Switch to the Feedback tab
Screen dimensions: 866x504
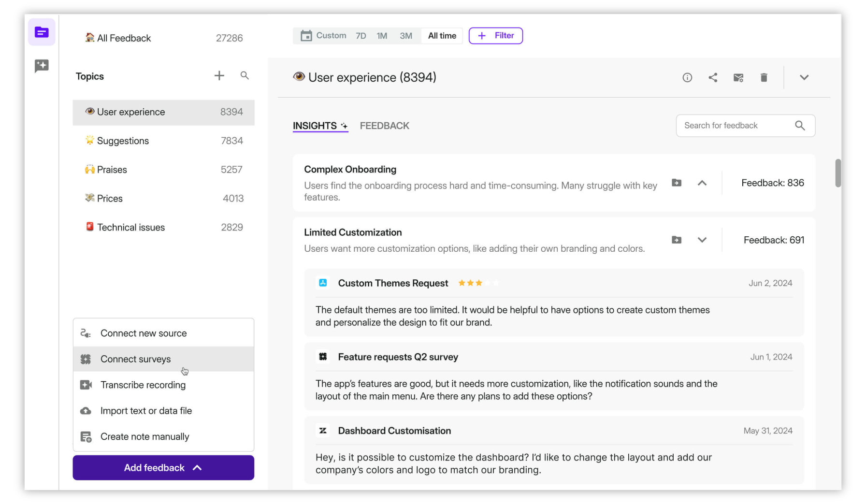click(384, 126)
